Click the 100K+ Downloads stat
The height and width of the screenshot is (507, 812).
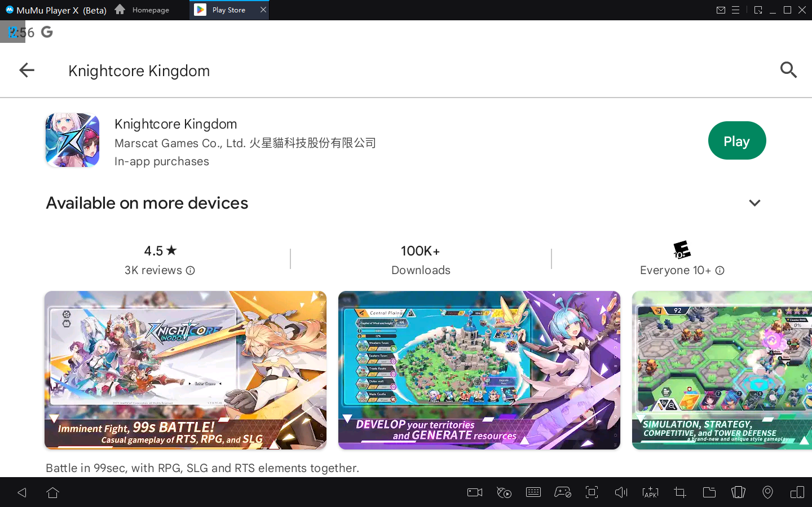pos(421,260)
